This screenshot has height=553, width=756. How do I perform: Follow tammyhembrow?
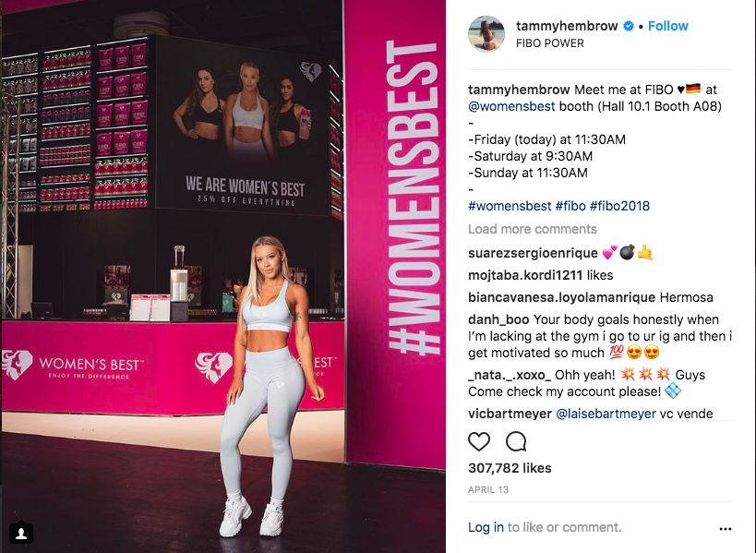pos(667,26)
